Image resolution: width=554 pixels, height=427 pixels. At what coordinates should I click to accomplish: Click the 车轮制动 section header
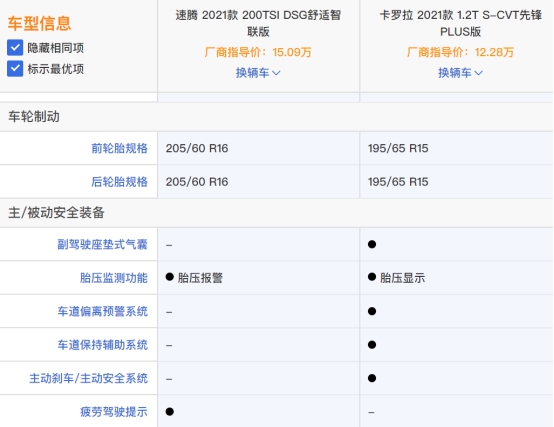34,117
